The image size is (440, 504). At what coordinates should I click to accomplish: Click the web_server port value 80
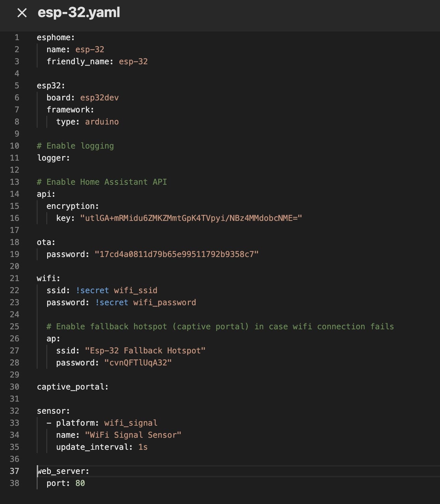point(80,483)
